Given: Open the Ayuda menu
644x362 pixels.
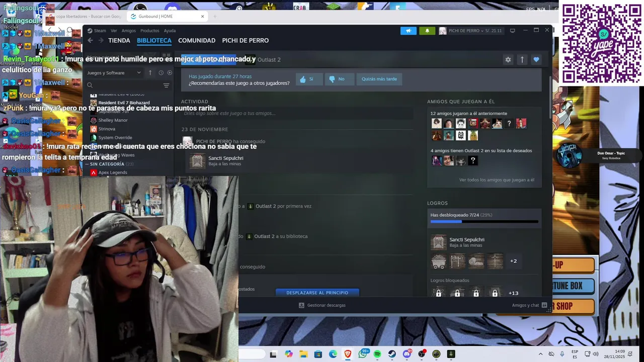Looking at the screenshot, I should click(x=170, y=31).
